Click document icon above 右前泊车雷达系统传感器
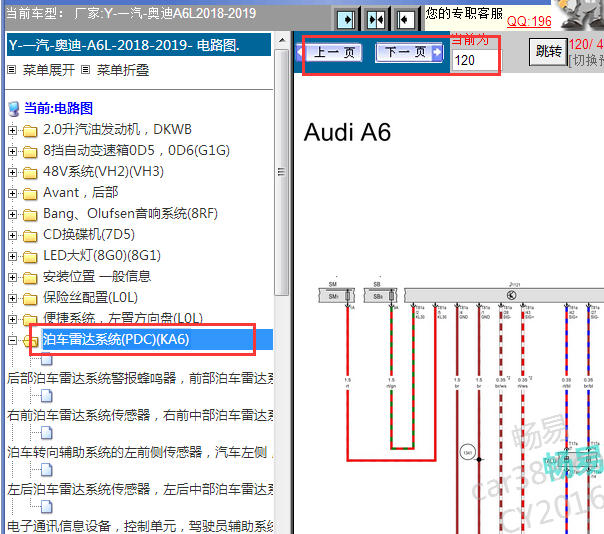The image size is (604, 534). coord(47,396)
